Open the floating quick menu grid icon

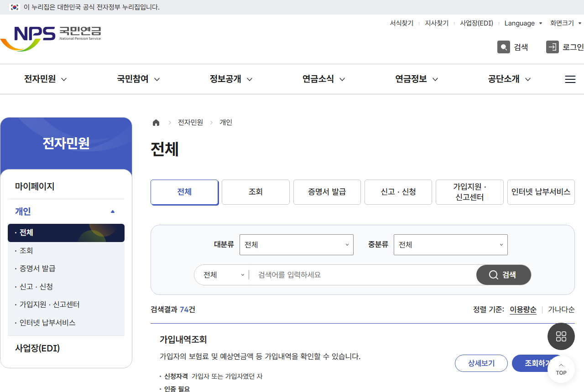561,336
